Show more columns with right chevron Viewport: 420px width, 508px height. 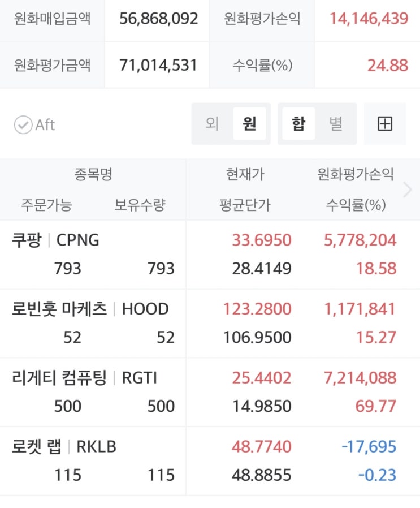click(x=408, y=190)
